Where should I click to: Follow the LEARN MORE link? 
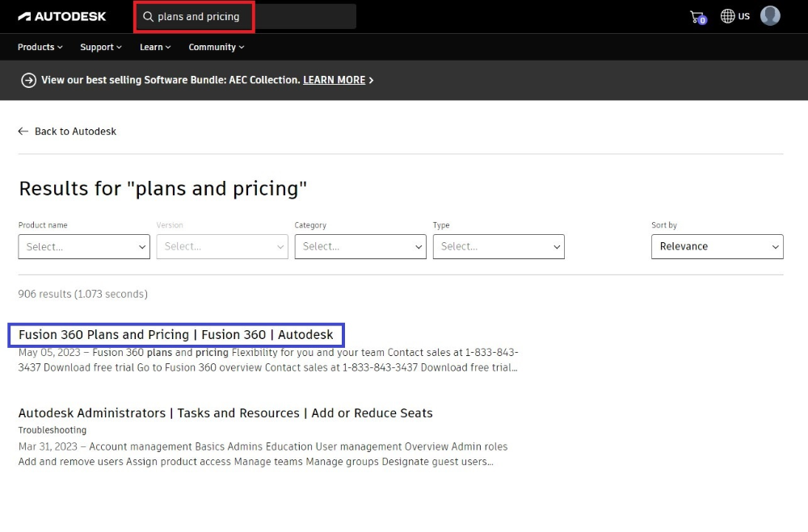click(x=334, y=80)
